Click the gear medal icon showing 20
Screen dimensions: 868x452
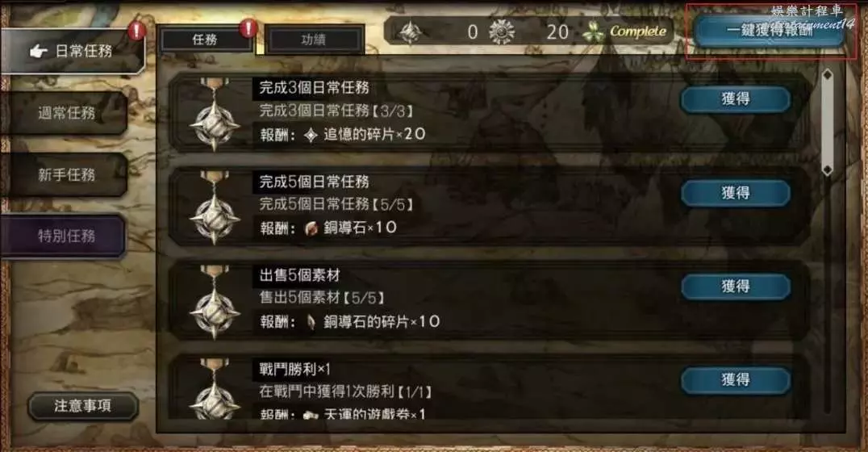pyautogui.click(x=502, y=31)
